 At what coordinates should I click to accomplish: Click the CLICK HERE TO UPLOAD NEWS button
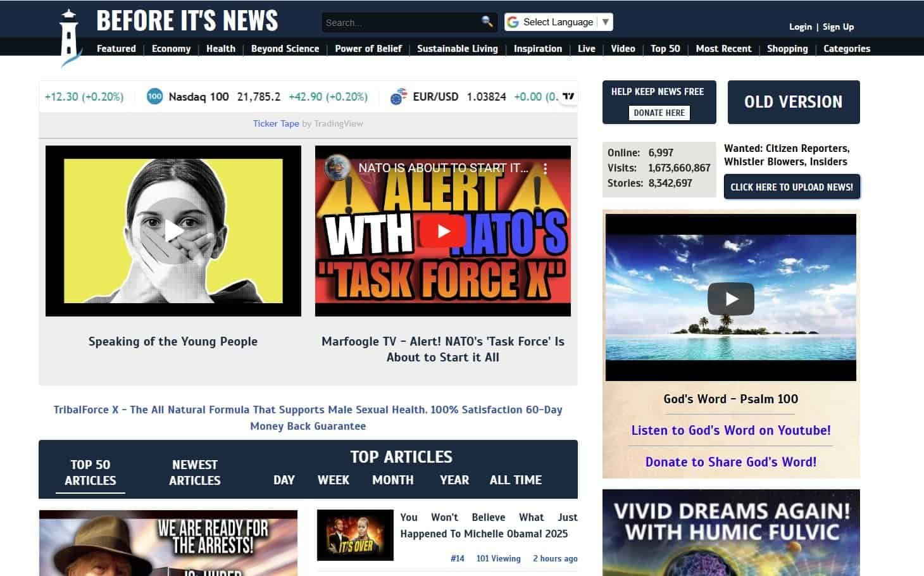792,187
